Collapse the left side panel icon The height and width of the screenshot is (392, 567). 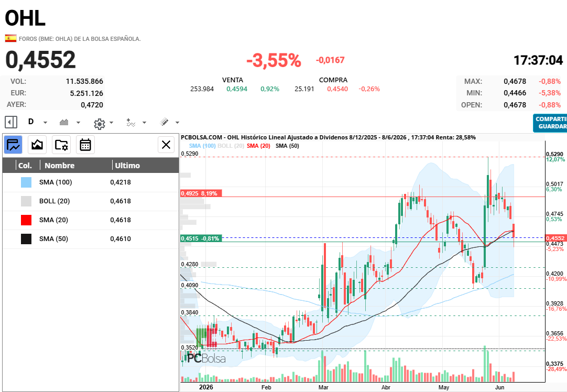(x=11, y=122)
